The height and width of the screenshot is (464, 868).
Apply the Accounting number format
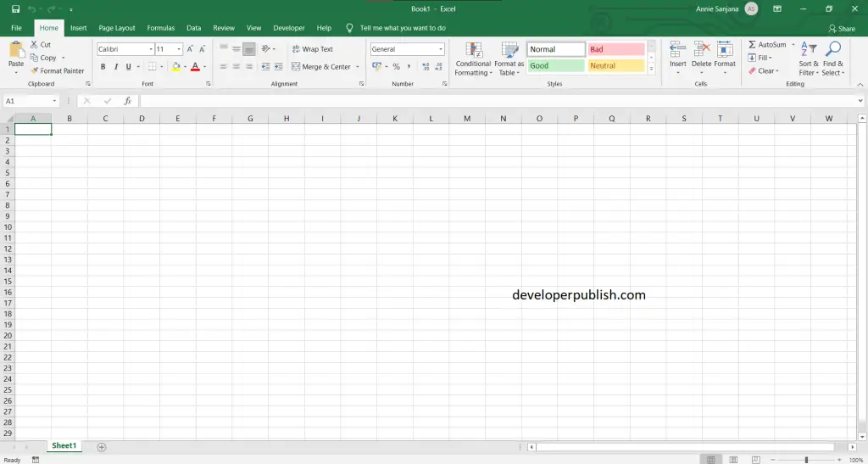[377, 66]
